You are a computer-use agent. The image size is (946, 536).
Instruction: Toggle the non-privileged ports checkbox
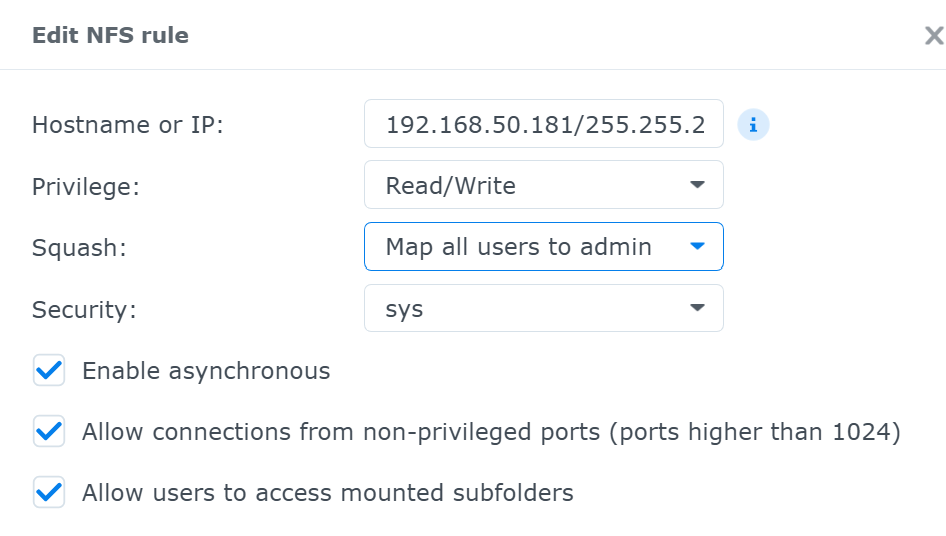click(x=49, y=432)
